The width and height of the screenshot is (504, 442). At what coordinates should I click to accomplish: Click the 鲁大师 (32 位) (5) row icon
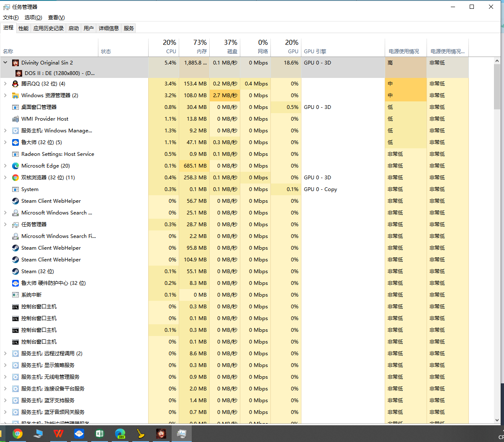[15, 142]
